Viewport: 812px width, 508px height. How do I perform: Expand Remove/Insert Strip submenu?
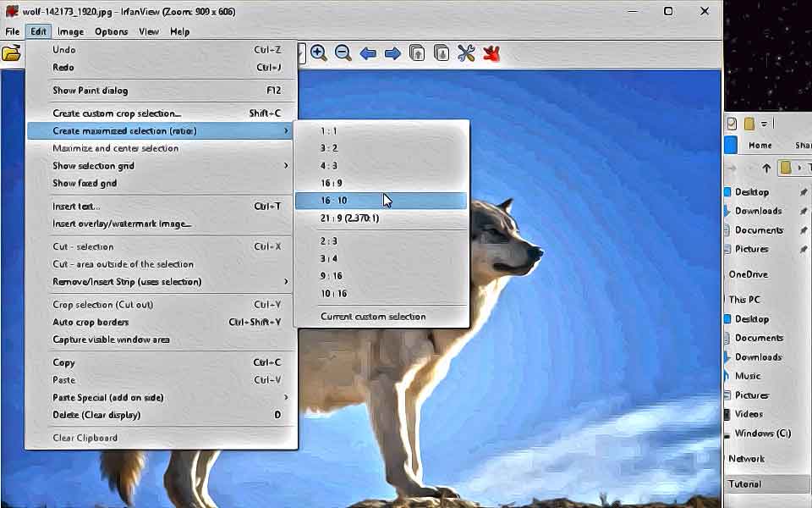point(162,281)
